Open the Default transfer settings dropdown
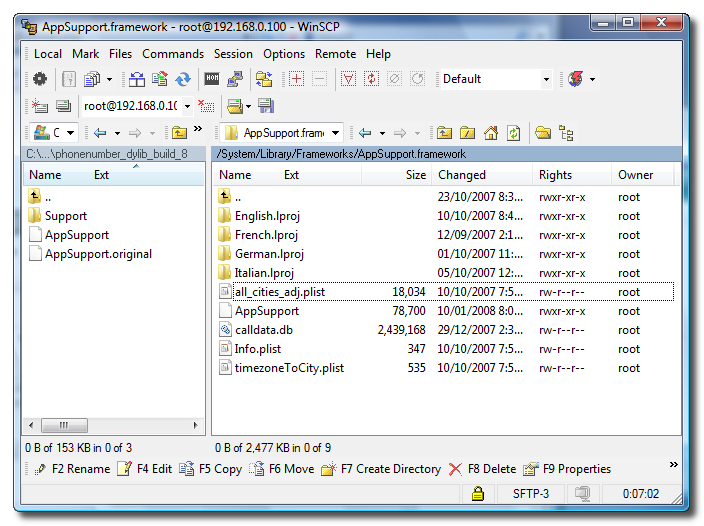The width and height of the screenshot is (704, 526). tap(546, 79)
